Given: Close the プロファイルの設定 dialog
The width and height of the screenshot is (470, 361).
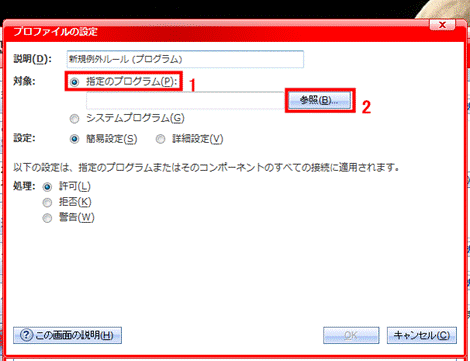Looking at the screenshot, I should click(x=442, y=25).
